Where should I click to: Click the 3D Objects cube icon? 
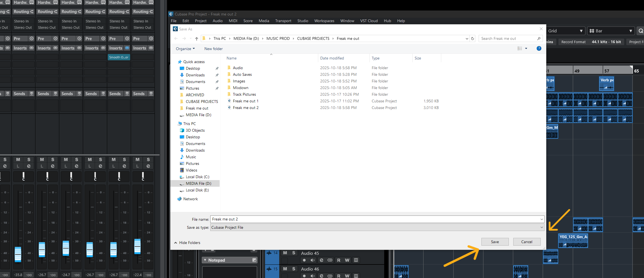(182, 130)
